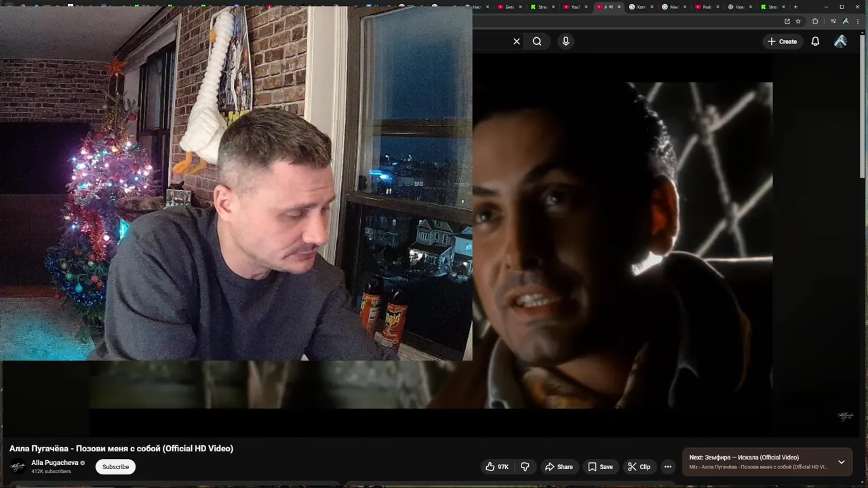The width and height of the screenshot is (868, 488).
Task: Switch to the last Stre Kick tab
Action: coord(772,7)
